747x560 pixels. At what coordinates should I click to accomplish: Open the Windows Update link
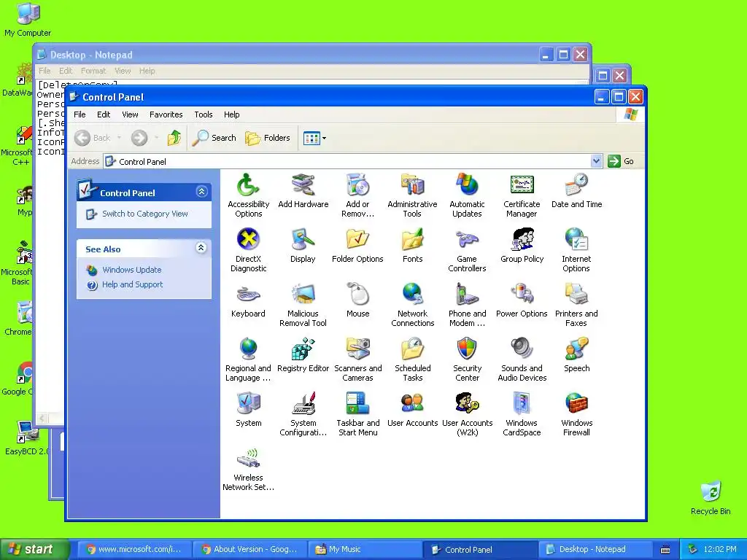pos(132,270)
